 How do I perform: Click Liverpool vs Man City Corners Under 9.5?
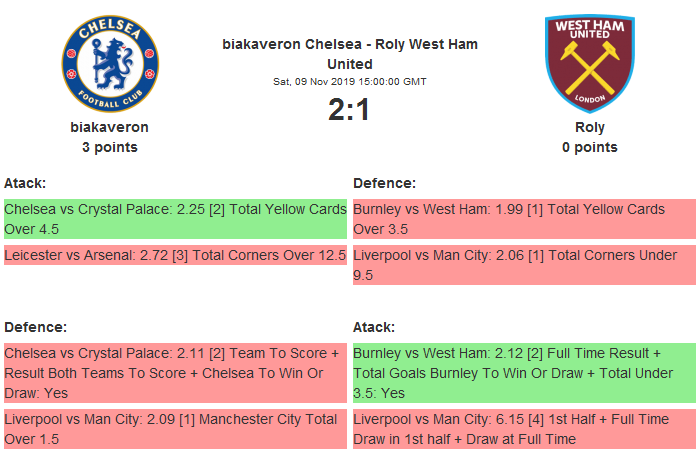524,265
